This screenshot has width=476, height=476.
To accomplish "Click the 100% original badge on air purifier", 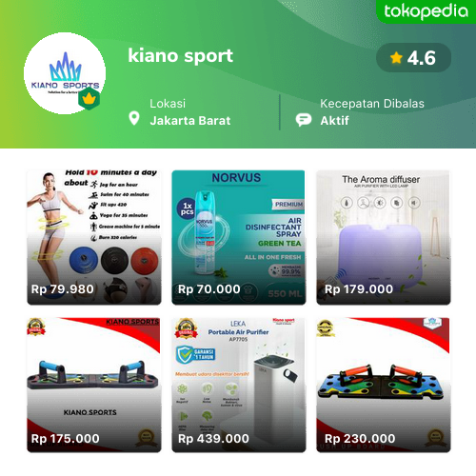I will coord(187,328).
